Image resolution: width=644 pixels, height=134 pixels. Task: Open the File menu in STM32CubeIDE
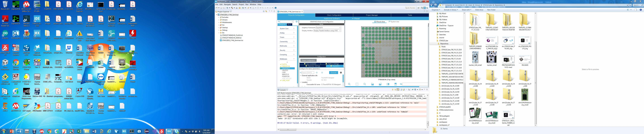[x=217, y=4]
